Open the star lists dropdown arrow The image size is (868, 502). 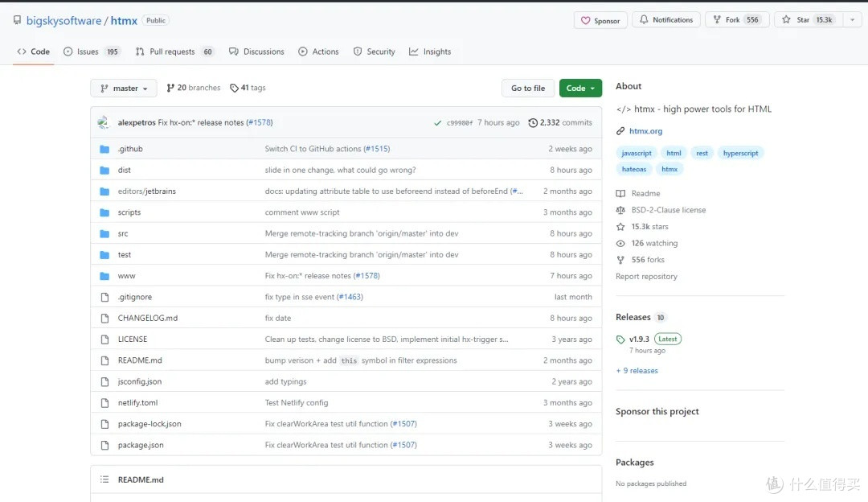pos(852,20)
